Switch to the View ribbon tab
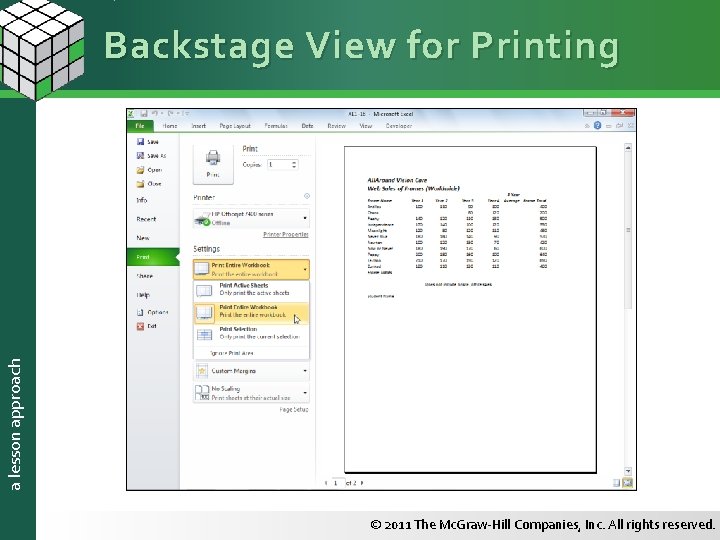Screen dimensions: 720x540 click(x=366, y=125)
